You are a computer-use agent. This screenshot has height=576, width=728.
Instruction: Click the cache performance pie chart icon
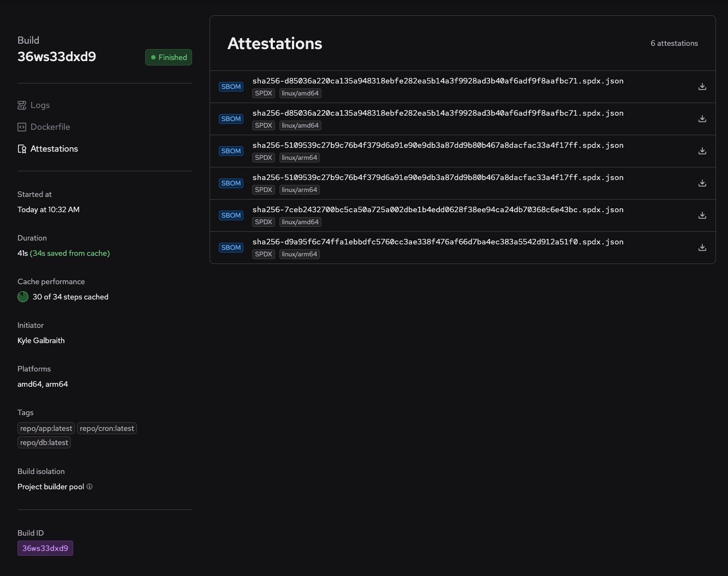(x=23, y=297)
